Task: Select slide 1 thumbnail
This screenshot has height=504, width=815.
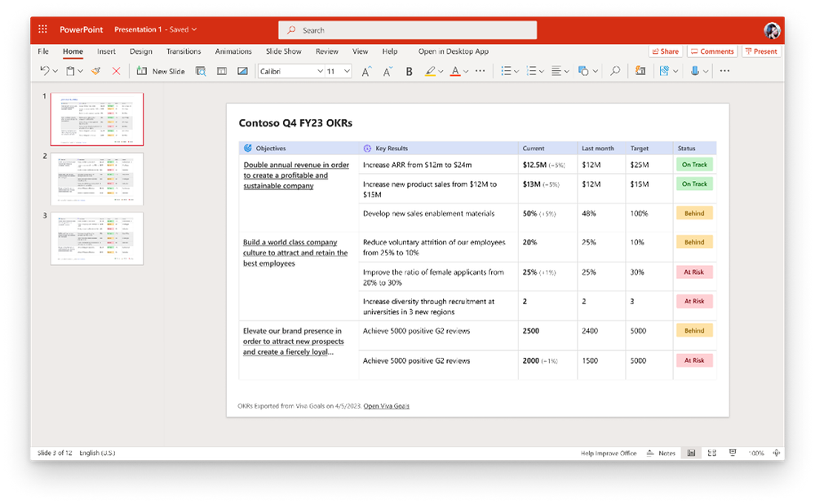Action: [97, 120]
